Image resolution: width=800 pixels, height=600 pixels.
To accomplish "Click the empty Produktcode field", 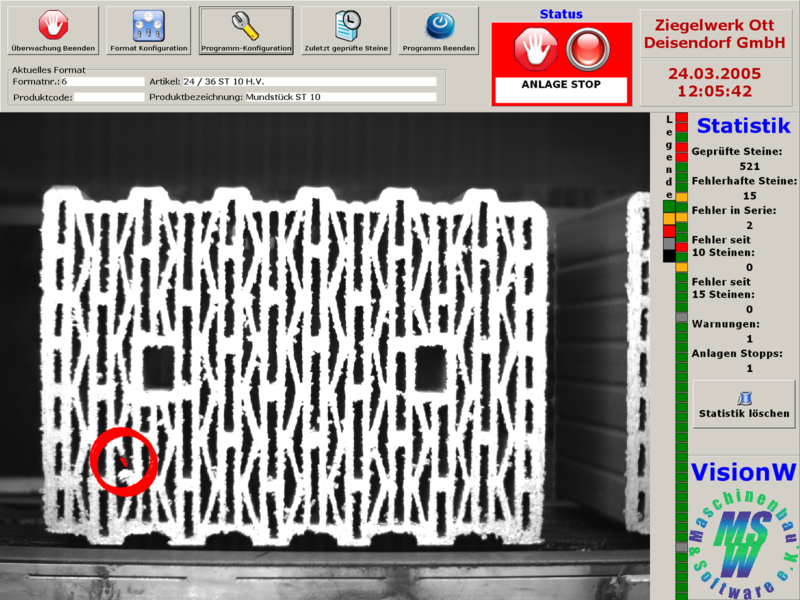I will [109, 98].
